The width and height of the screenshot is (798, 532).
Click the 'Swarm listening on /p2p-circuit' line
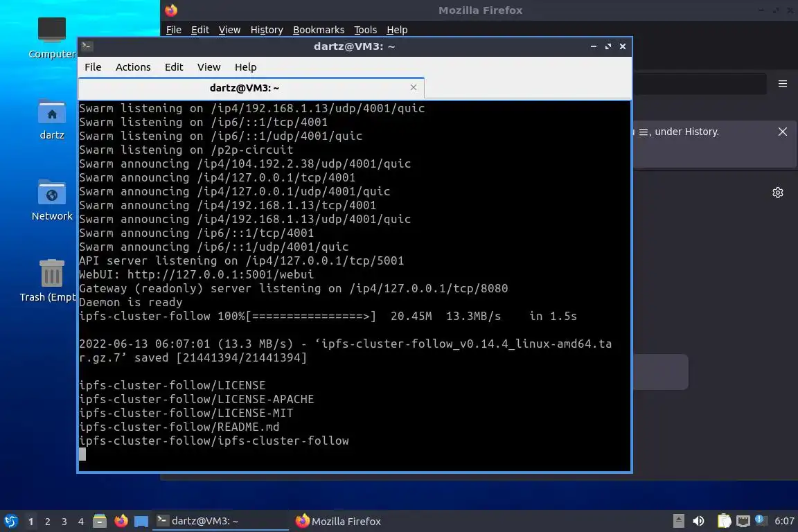[x=186, y=150]
